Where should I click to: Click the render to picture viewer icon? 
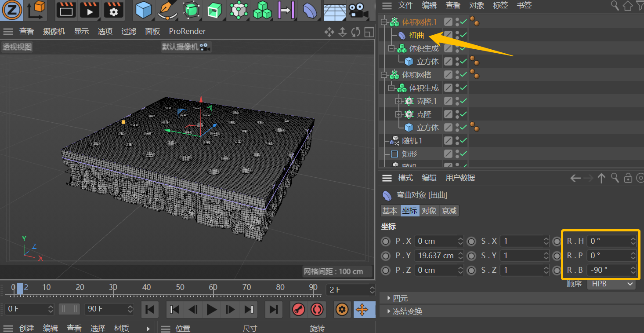[x=90, y=10]
